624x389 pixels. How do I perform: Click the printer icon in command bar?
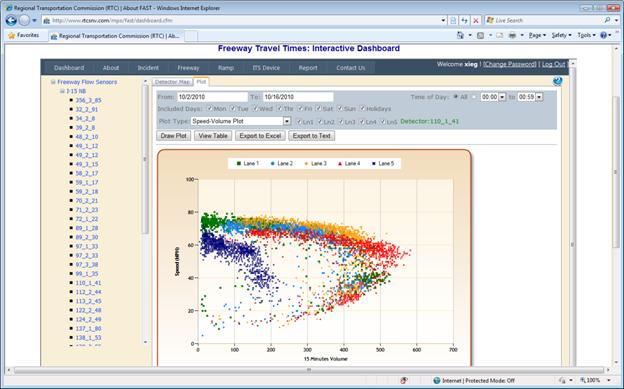coord(512,35)
